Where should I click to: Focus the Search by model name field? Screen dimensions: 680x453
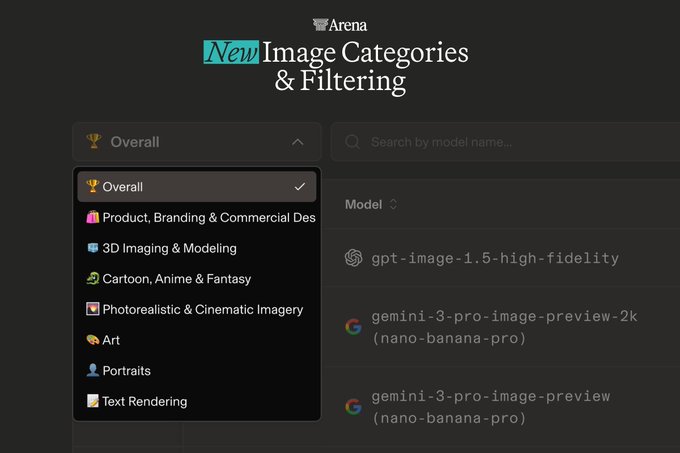506,142
